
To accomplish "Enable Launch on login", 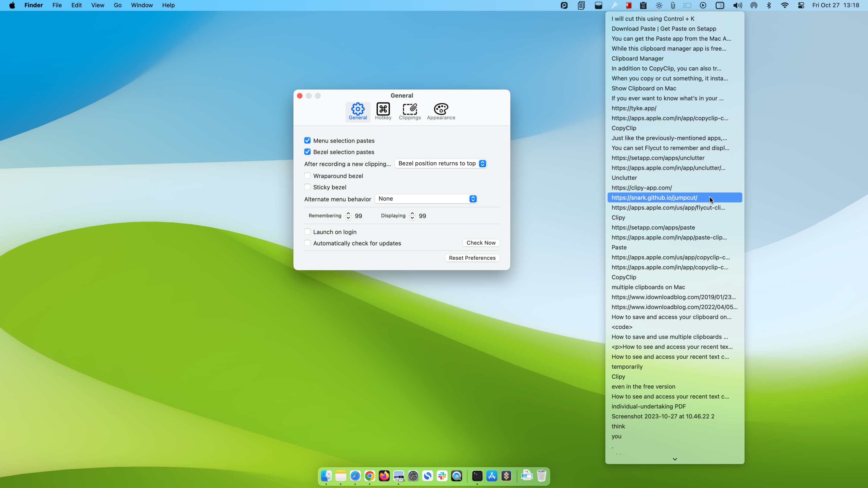I will pyautogui.click(x=307, y=231).
